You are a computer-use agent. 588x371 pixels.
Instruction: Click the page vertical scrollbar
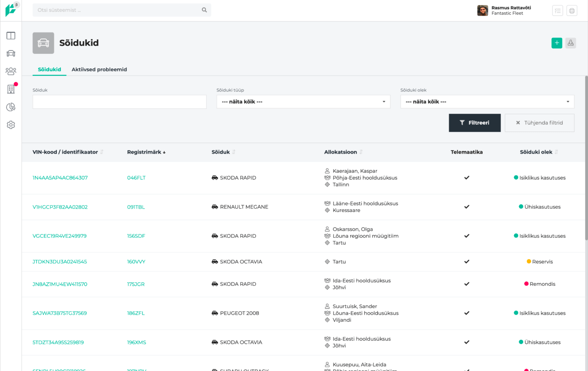click(586, 158)
